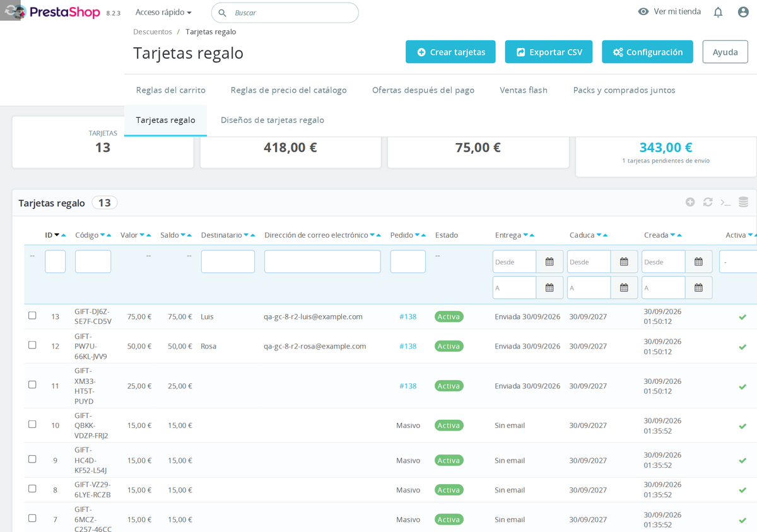
Task: Click Crear tarjetas button
Action: point(450,52)
